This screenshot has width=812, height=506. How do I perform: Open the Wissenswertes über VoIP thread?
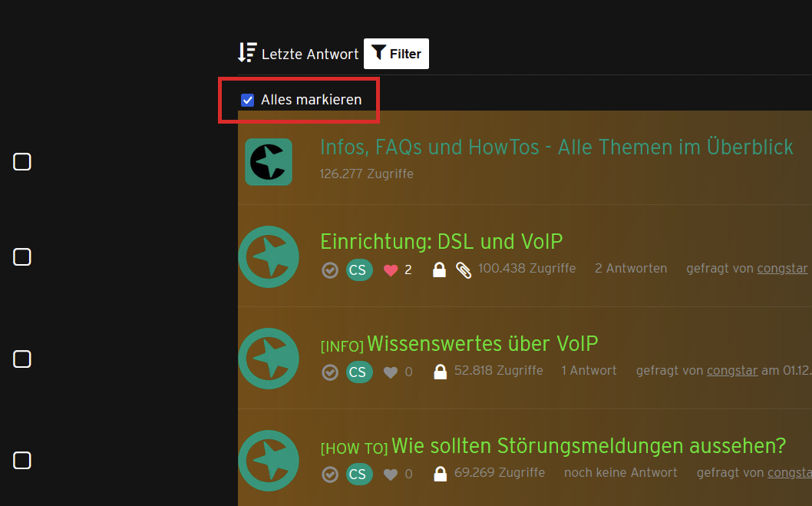coord(483,343)
